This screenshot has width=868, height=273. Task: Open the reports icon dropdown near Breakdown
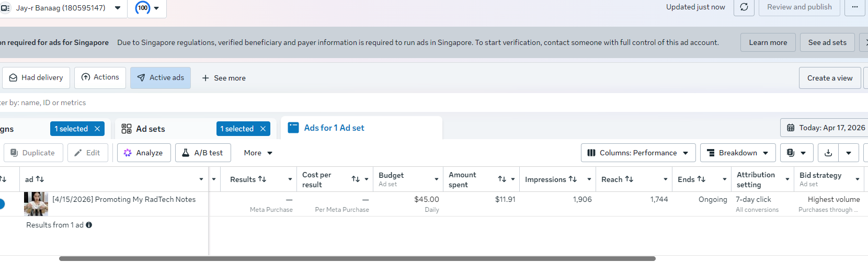pos(796,153)
